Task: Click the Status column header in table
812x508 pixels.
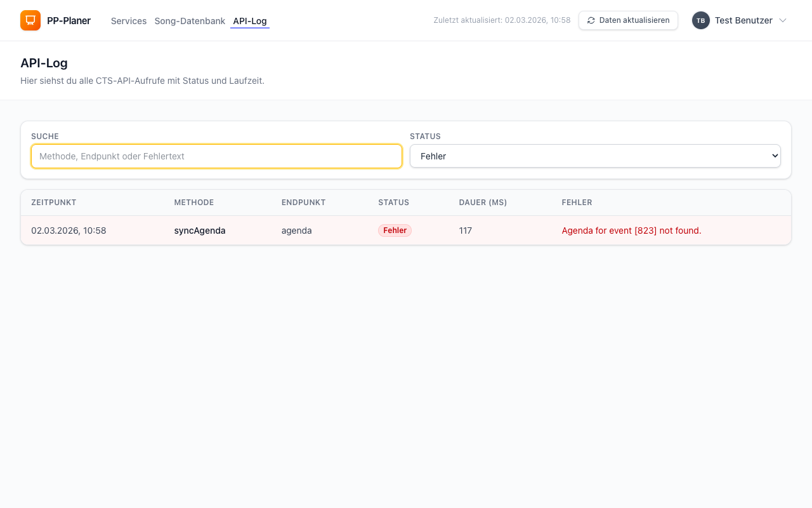Action: (x=393, y=203)
